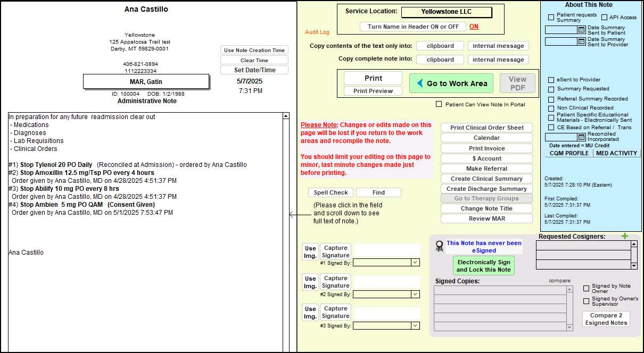Click scroll-up arrow in Requested Cosigners list
The width and height of the screenshot is (644, 353).
pos(633,245)
